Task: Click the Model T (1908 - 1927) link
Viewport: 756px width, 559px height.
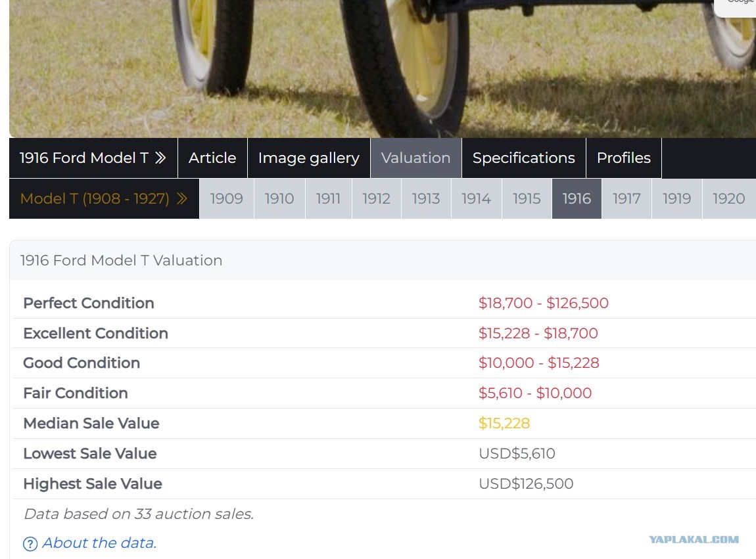Action: coord(95,198)
